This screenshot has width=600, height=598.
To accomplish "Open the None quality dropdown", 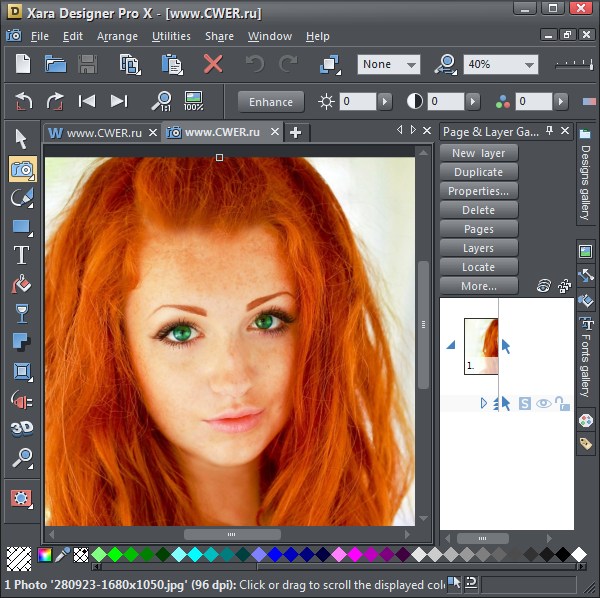I will (x=410, y=64).
